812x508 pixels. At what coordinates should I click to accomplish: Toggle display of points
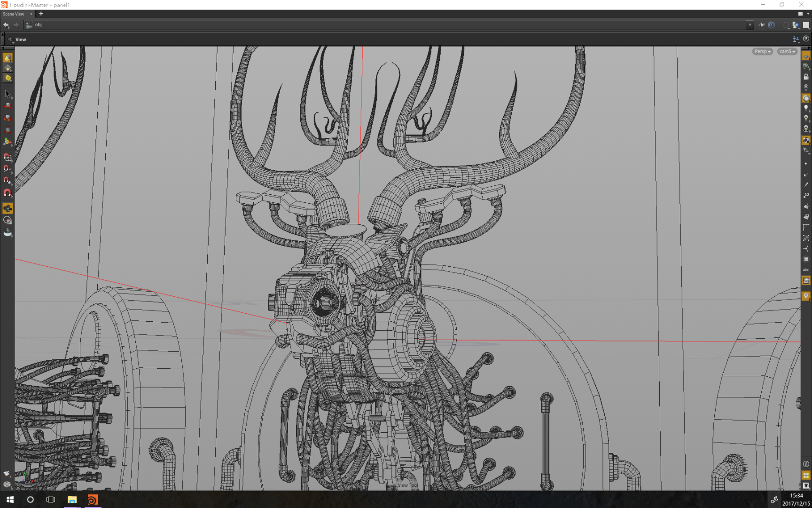pyautogui.click(x=806, y=164)
